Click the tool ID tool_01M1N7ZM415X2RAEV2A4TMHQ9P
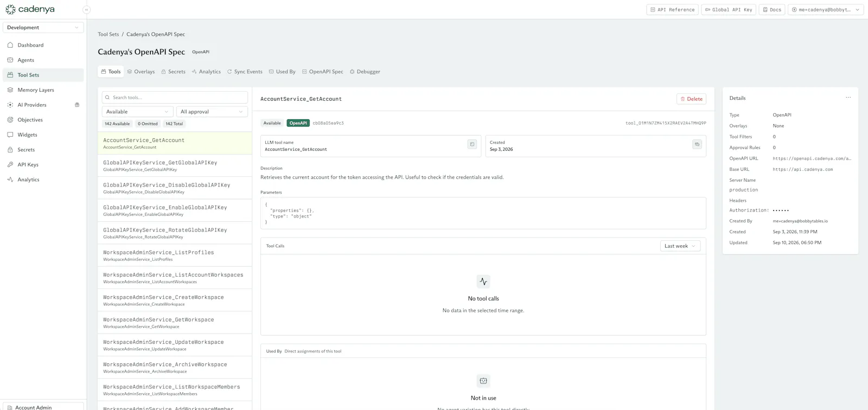This screenshot has width=868, height=410. 666,123
